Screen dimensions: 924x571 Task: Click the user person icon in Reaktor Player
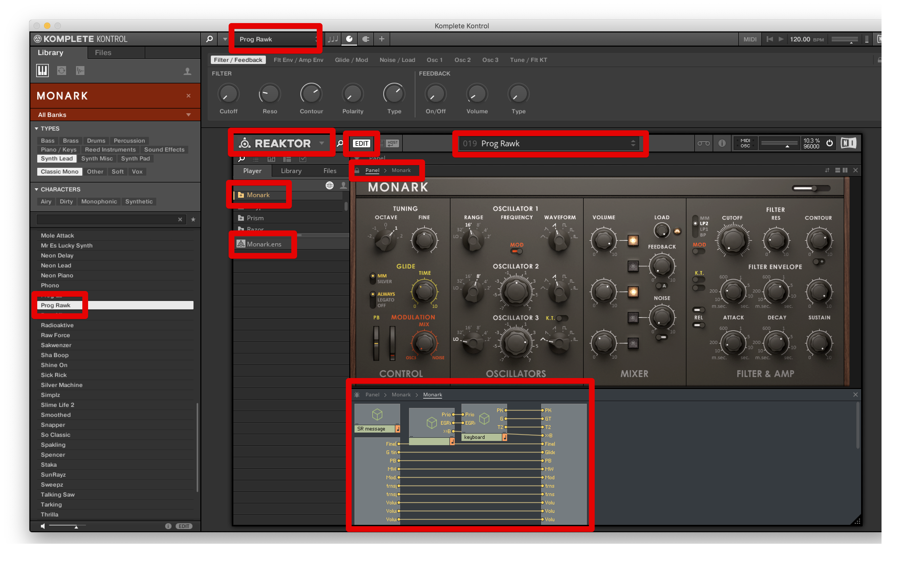click(343, 185)
